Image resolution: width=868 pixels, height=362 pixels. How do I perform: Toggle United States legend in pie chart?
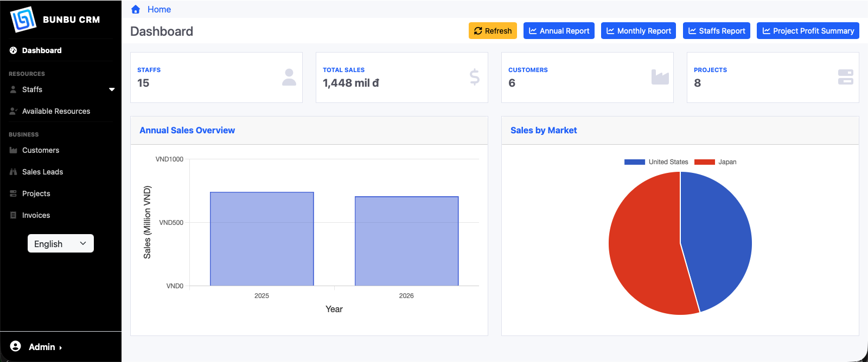coord(656,162)
